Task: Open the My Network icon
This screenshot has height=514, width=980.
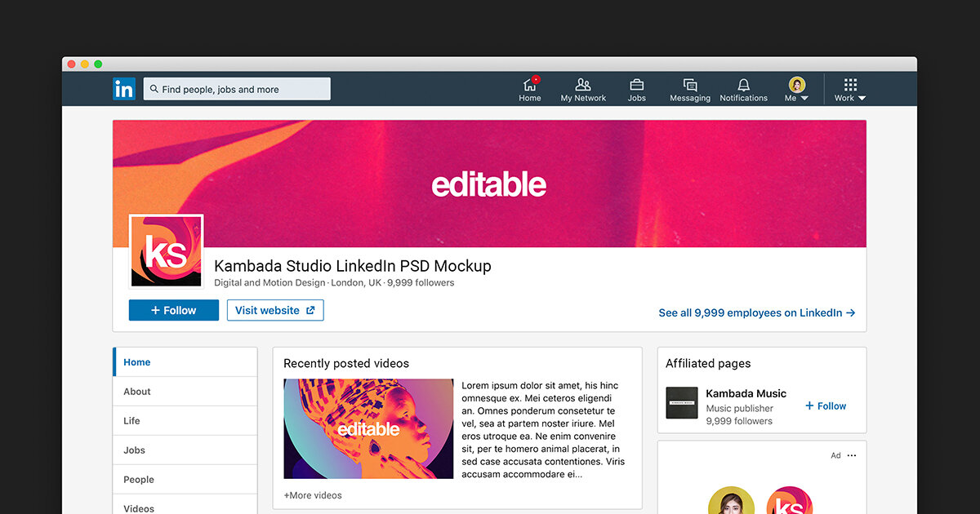Action: click(x=582, y=85)
